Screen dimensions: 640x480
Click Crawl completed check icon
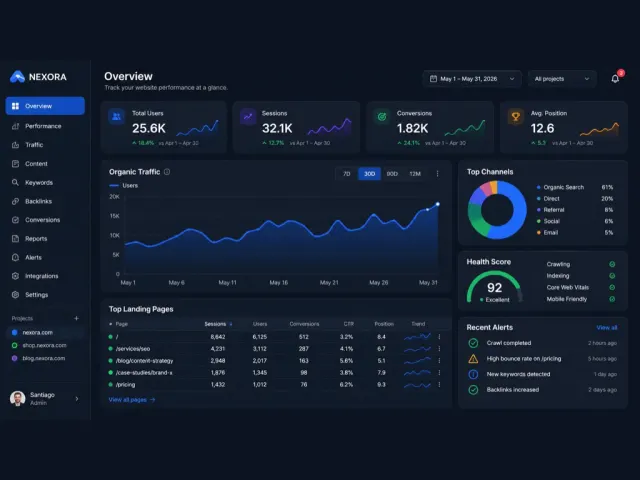pyautogui.click(x=473, y=343)
